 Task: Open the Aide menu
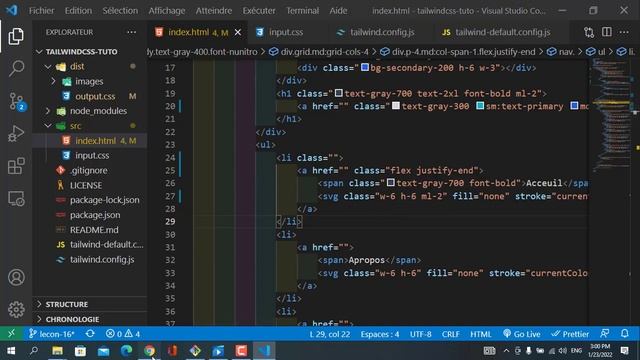[x=338, y=11]
